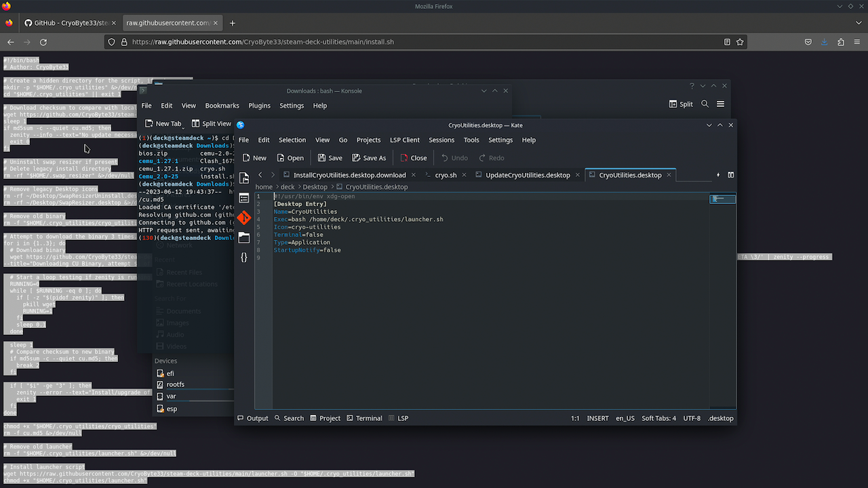Click the Split button in Dolphin window
The width and height of the screenshot is (868, 488).
681,104
